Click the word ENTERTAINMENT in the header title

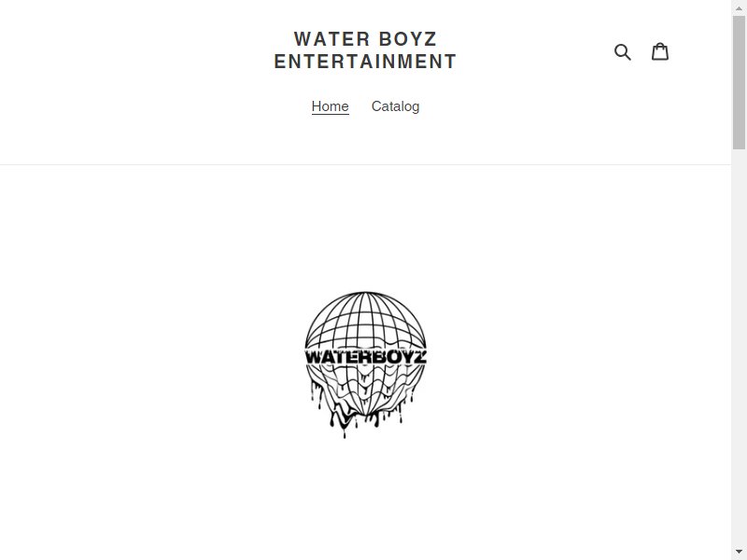[365, 62]
